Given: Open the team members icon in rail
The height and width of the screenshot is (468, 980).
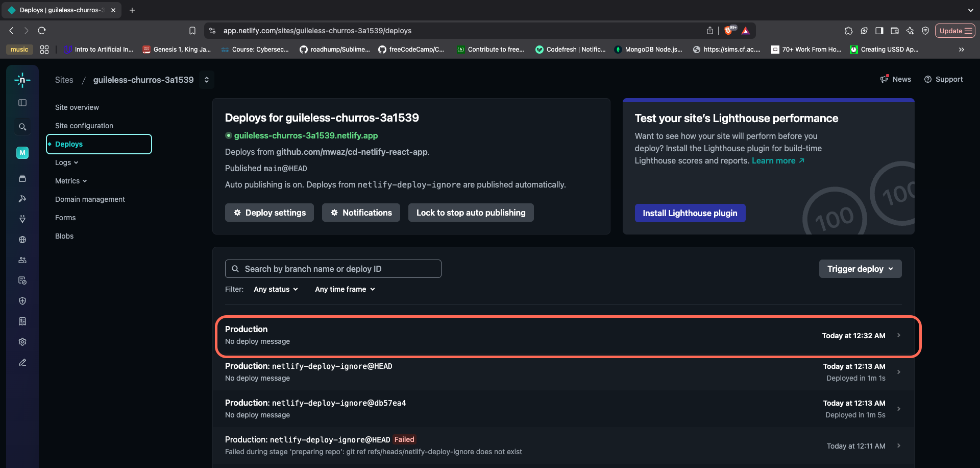Looking at the screenshot, I should pyautogui.click(x=22, y=260).
